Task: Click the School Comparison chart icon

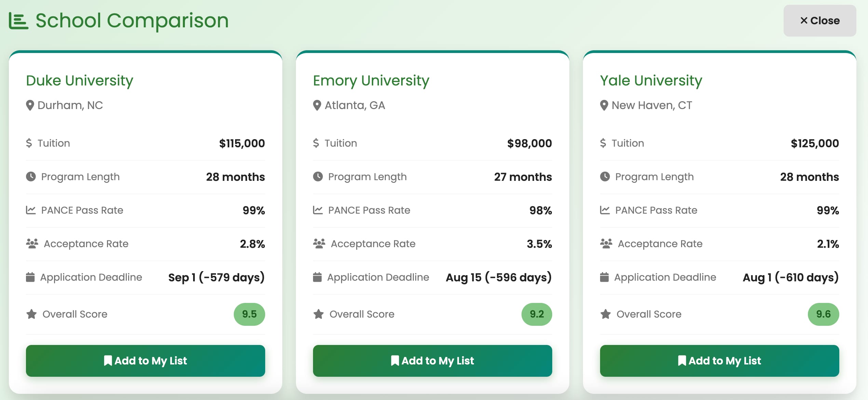Action: coord(18,21)
